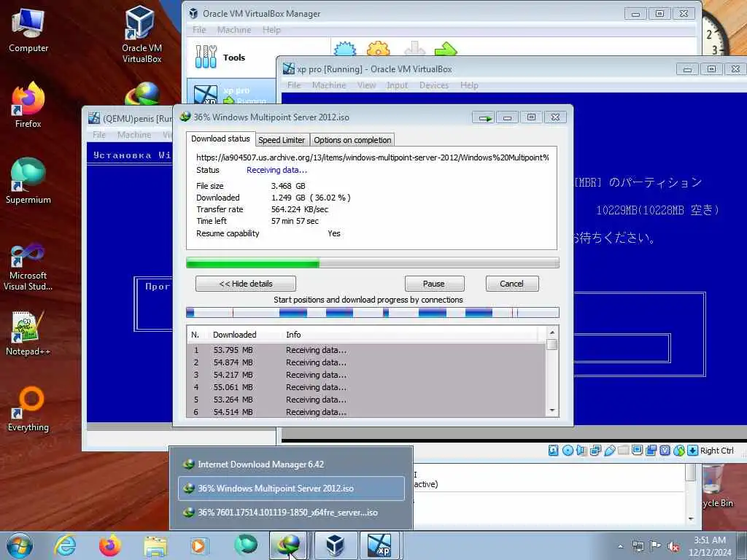Click the taskbar clock showing 3:51 AM
Screen dimensions: 747x560
(x=710, y=545)
